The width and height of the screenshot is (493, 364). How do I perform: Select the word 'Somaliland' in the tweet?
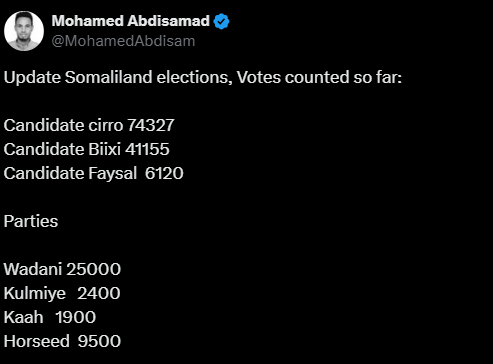(x=109, y=77)
